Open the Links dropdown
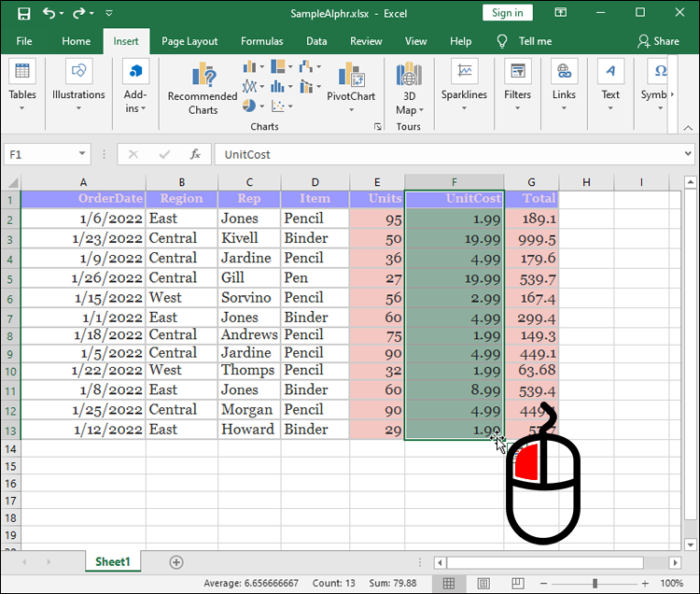Screen dimensions: 700x594 tap(564, 86)
